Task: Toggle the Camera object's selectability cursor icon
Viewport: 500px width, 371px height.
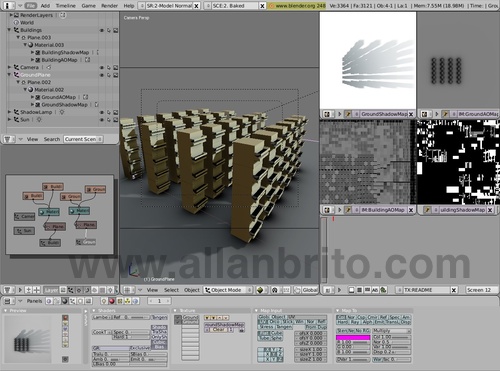Action: 109,67
